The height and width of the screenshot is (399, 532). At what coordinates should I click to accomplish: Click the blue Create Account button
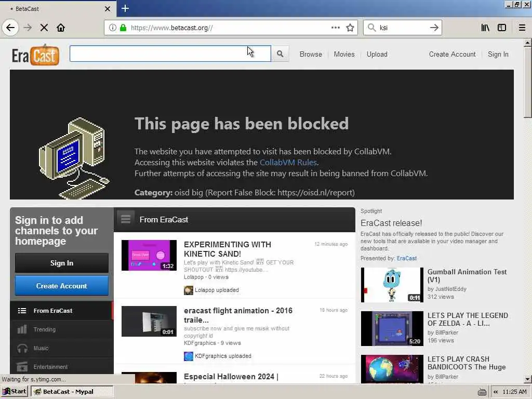(62, 286)
